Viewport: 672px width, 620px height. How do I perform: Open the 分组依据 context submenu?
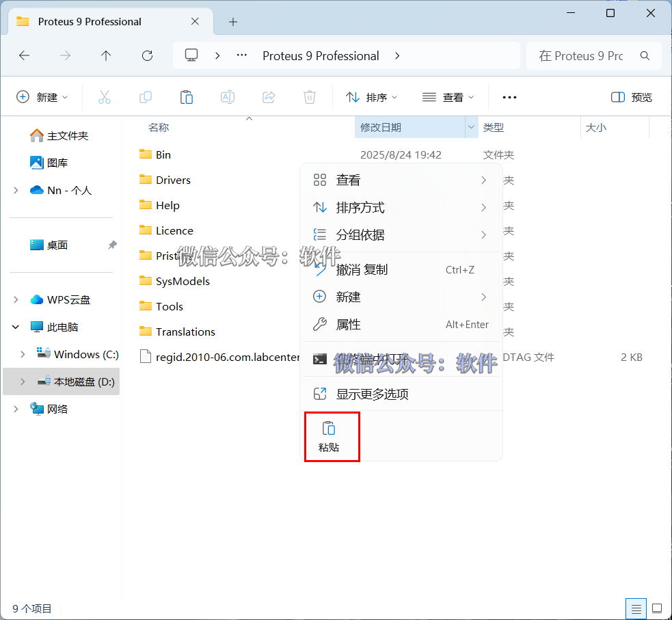click(401, 234)
